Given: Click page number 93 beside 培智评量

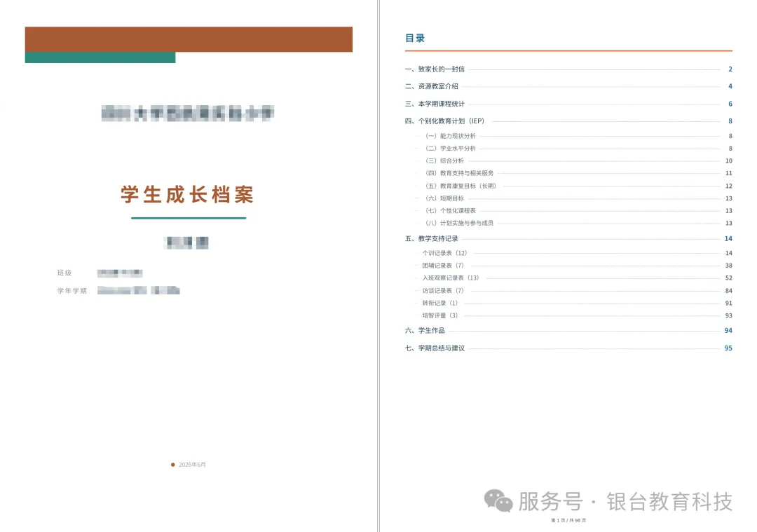Looking at the screenshot, I should (x=728, y=315).
